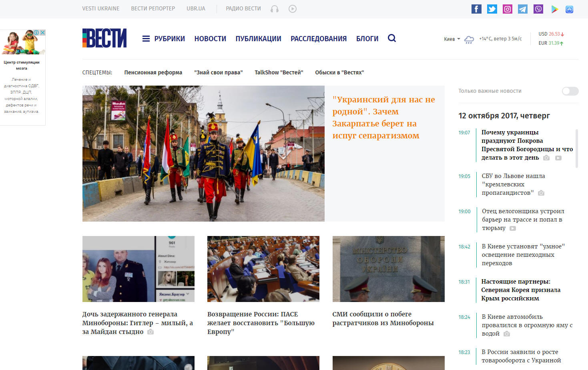Open main Закарпатье parade photo

[203, 154]
